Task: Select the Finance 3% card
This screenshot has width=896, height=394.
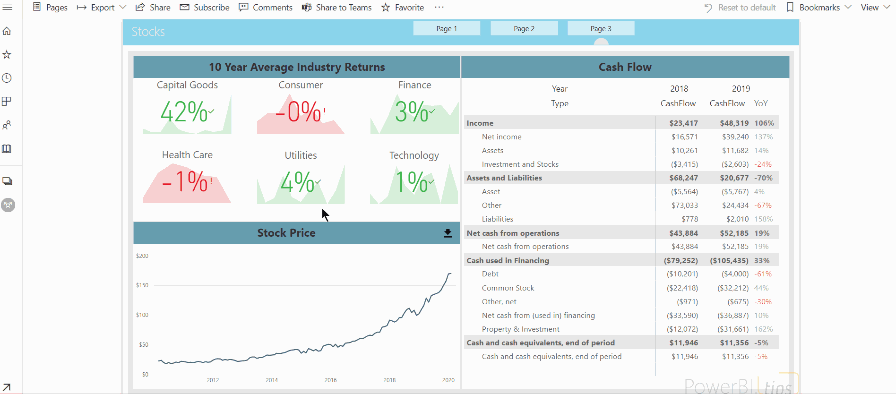Action: pos(414,107)
